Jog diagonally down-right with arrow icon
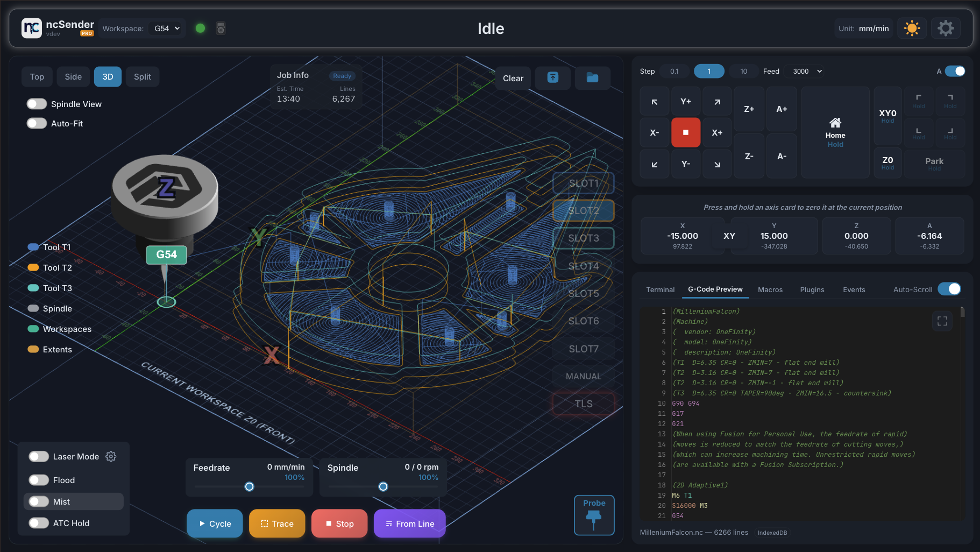 click(717, 164)
